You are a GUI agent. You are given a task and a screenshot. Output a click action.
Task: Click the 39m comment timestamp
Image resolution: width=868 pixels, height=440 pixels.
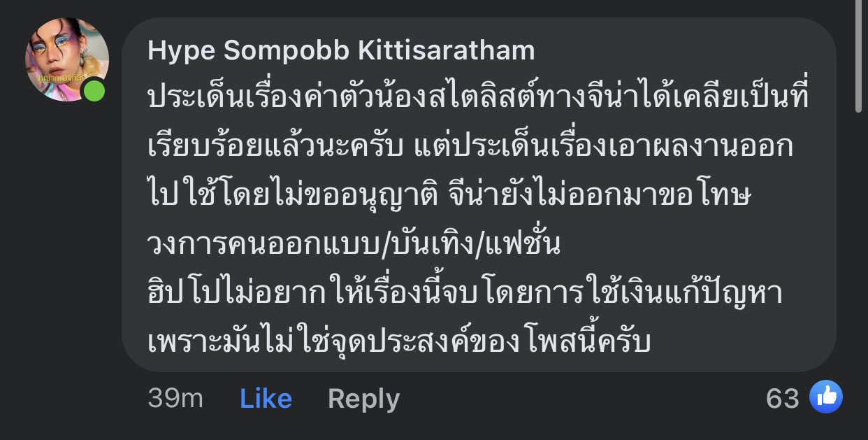point(175,399)
